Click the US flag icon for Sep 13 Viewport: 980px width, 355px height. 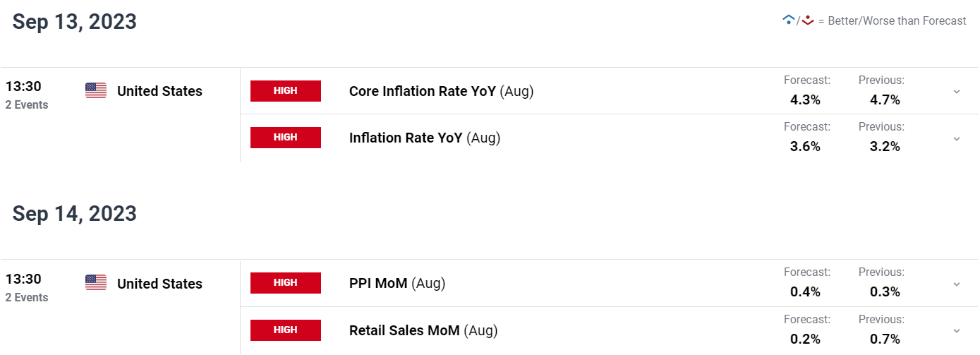tap(96, 90)
